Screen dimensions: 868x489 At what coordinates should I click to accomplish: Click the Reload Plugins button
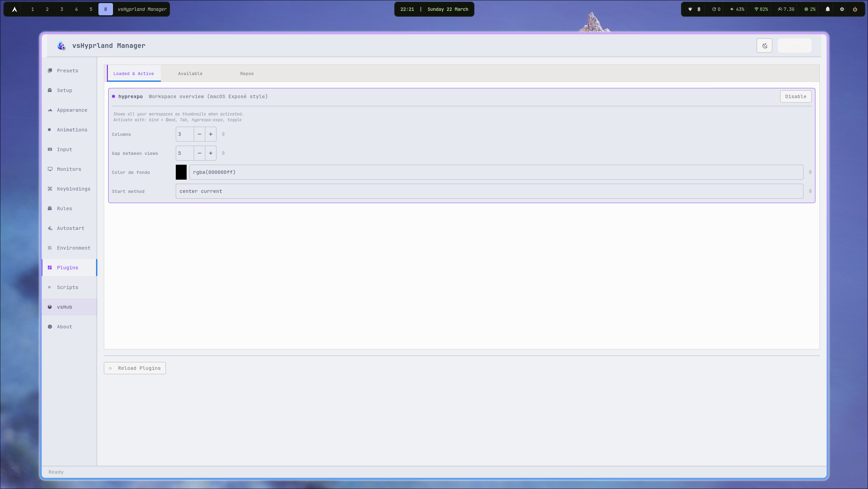click(x=135, y=368)
